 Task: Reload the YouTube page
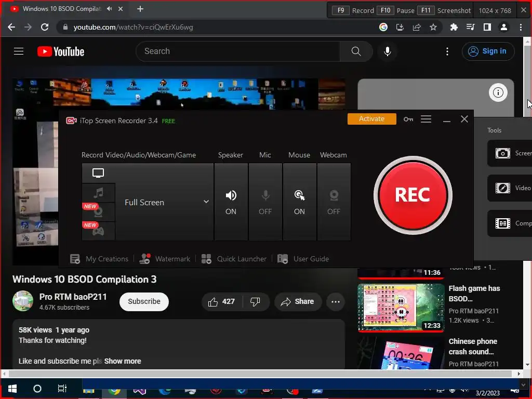(x=45, y=27)
